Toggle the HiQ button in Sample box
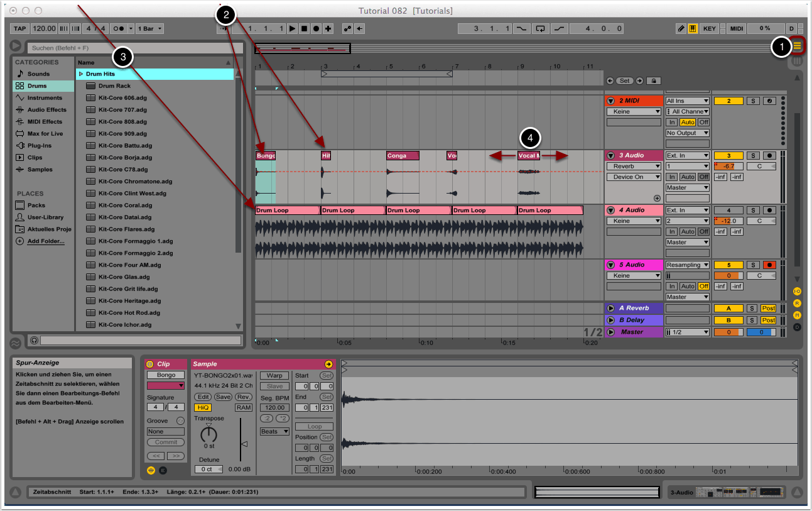The image size is (812, 511). 203,408
